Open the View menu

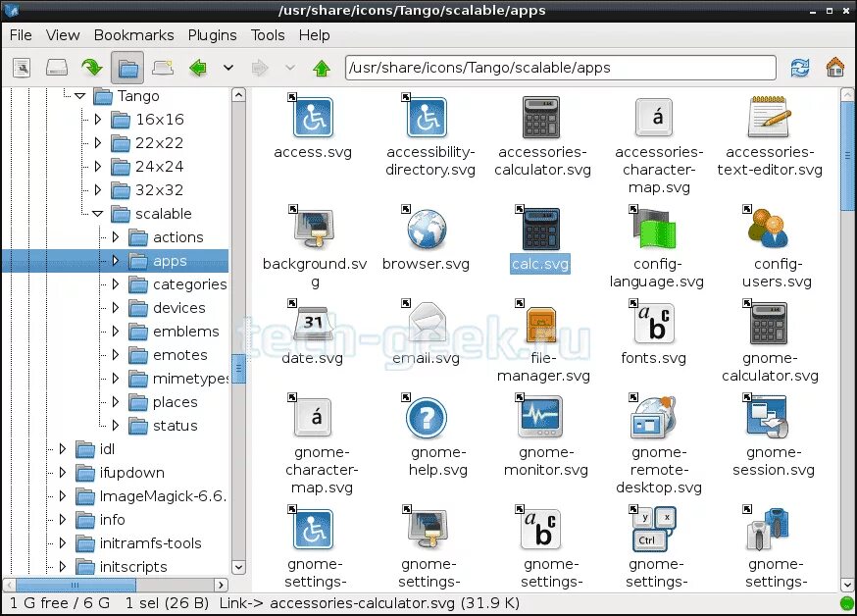coord(63,35)
